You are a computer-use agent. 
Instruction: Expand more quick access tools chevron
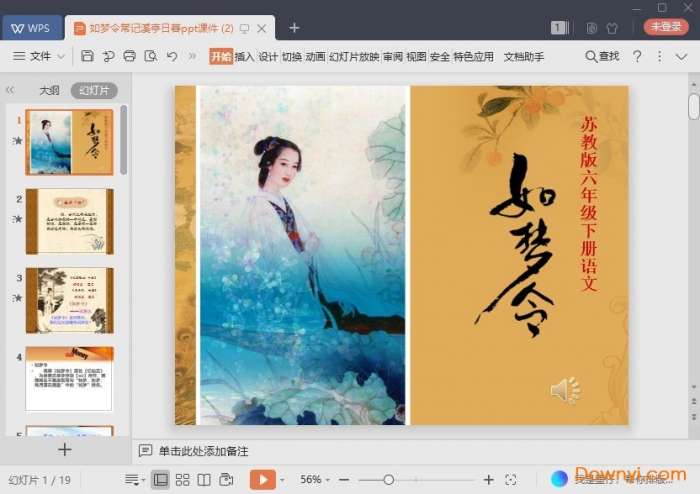click(192, 56)
